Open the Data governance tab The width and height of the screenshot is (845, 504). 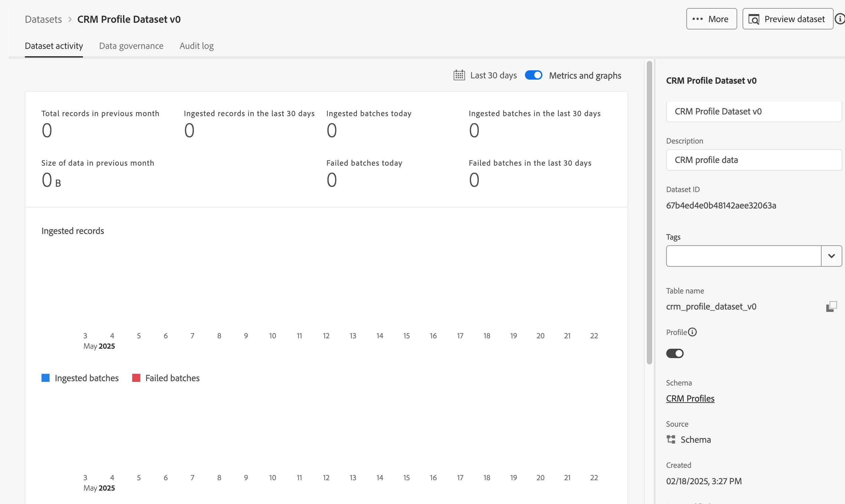pyautogui.click(x=131, y=46)
